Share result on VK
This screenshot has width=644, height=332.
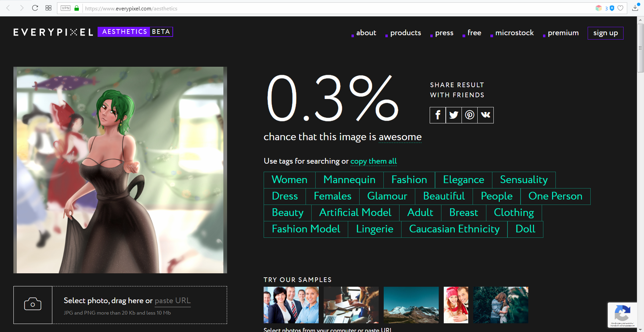pos(486,115)
